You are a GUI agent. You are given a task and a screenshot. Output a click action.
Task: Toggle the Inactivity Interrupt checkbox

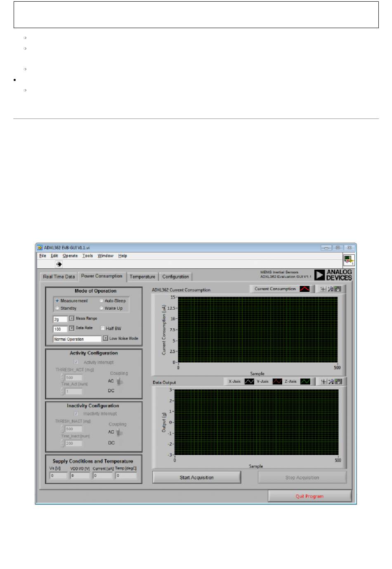pyautogui.click(x=76, y=413)
